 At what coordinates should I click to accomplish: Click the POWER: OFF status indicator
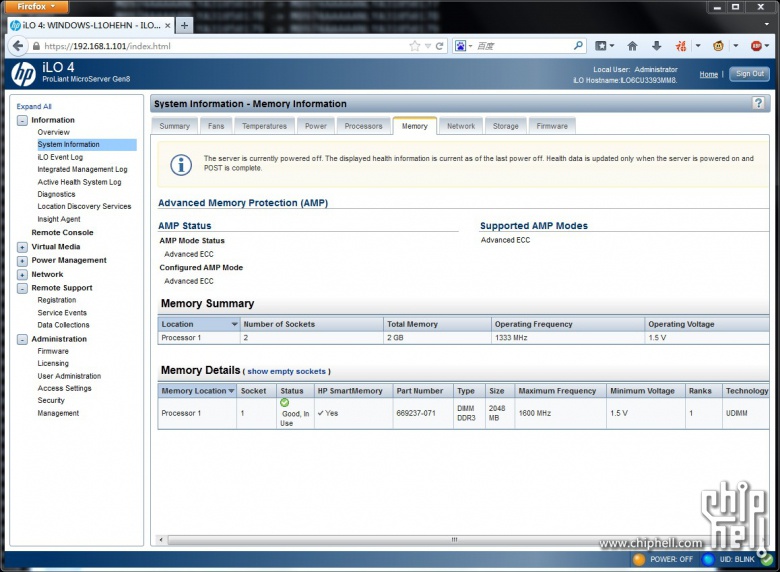663,559
